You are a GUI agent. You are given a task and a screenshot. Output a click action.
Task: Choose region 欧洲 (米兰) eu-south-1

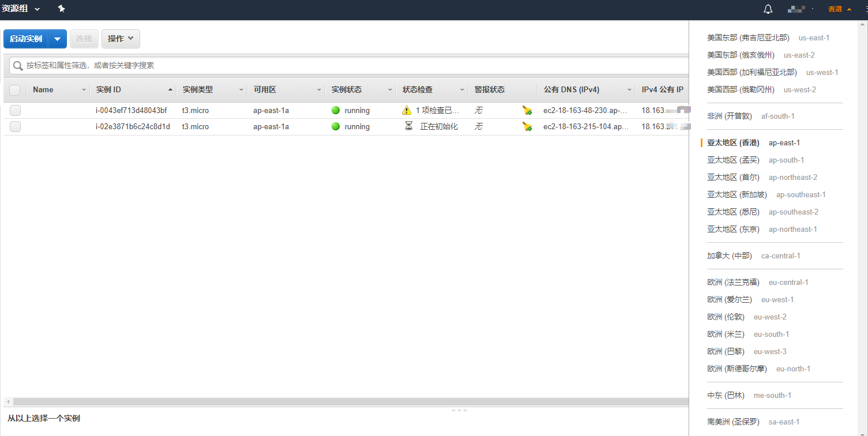[748, 334]
